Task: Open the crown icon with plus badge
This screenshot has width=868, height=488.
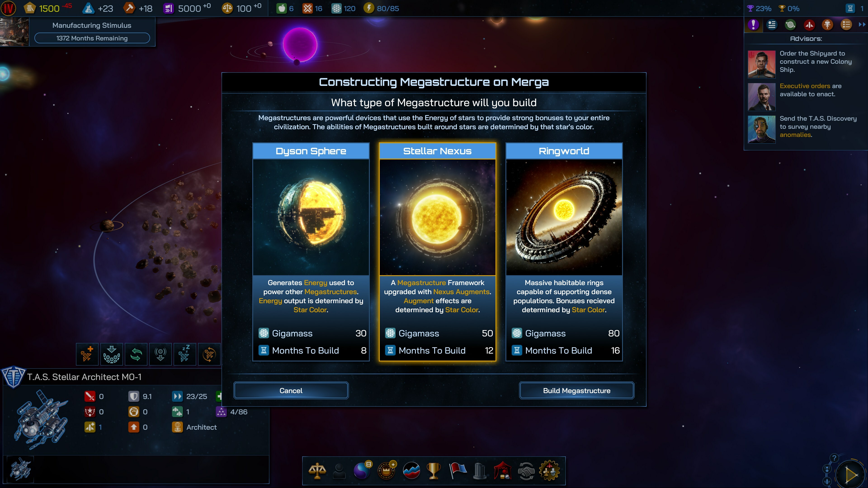Action: [387, 470]
